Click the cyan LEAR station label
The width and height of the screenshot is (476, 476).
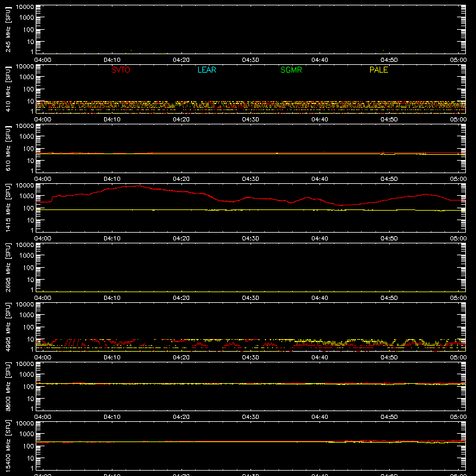click(x=206, y=70)
